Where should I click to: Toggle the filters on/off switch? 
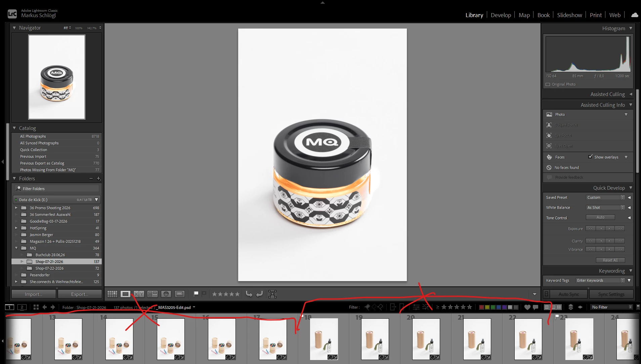coord(638,307)
